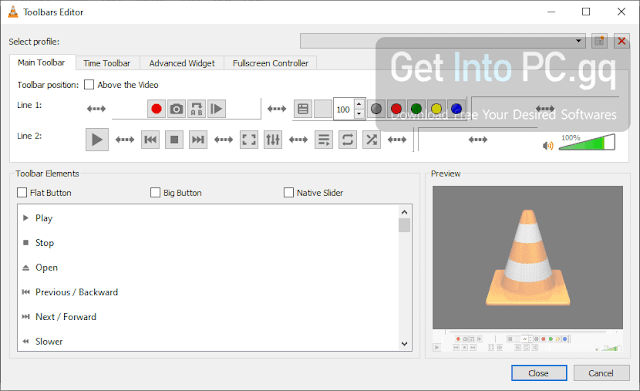Switch to the Time Toolbar tab
640x391 pixels.
click(107, 63)
